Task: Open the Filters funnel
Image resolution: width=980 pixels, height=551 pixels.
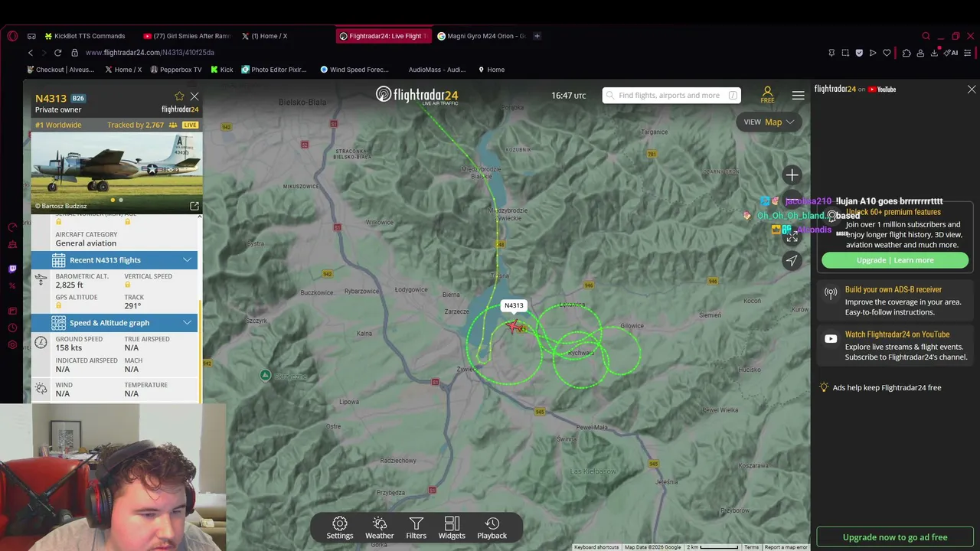Action: point(416,527)
